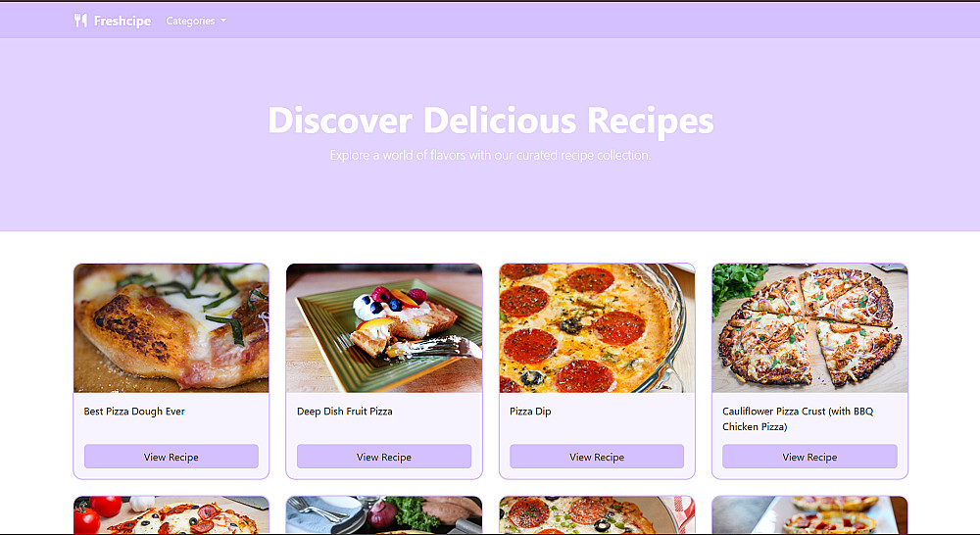View Recipe for Pizza Dip

[597, 457]
